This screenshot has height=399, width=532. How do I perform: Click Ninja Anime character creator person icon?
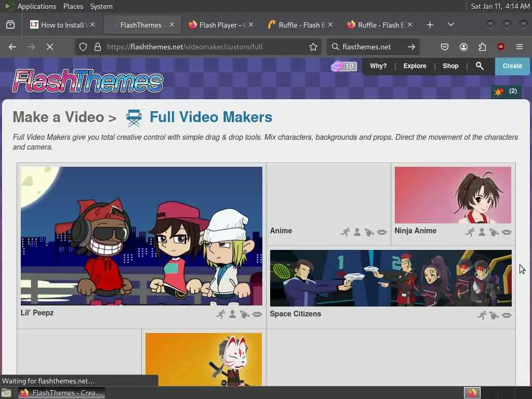pyautogui.click(x=482, y=232)
